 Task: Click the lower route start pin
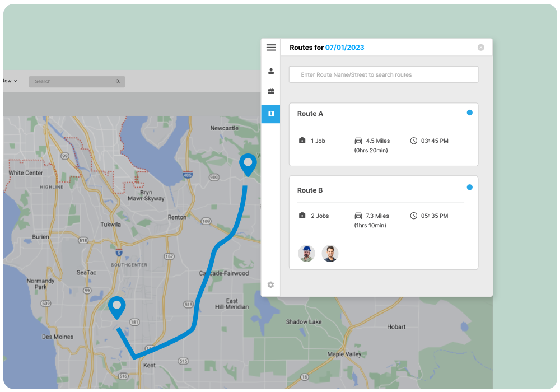tap(117, 306)
